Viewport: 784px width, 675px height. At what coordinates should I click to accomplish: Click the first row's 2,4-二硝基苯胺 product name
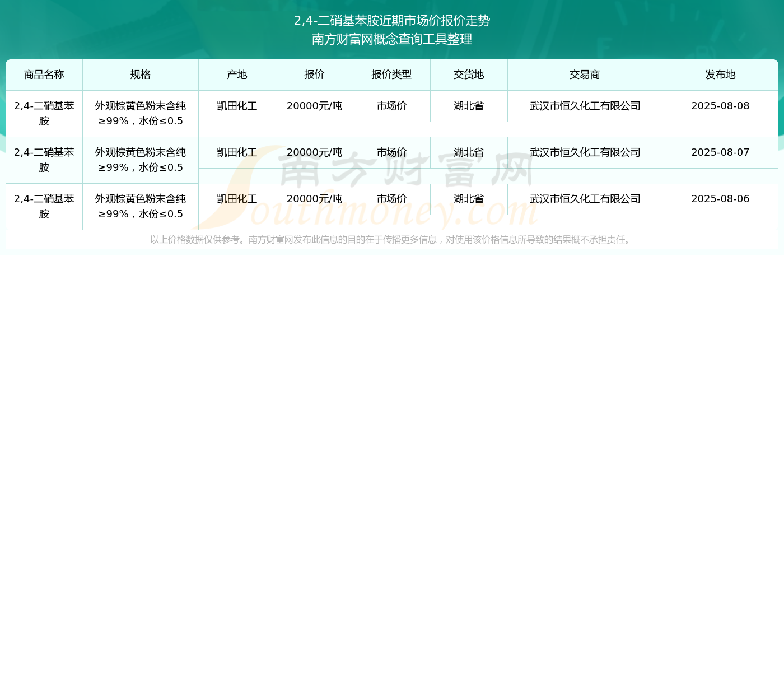[x=44, y=114]
